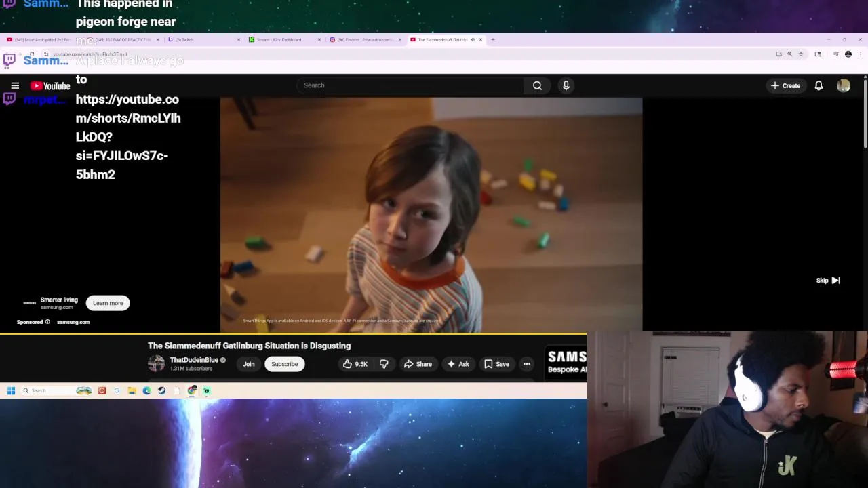Open the Windows Start menu
This screenshot has height=488, width=868.
pyautogui.click(x=11, y=390)
